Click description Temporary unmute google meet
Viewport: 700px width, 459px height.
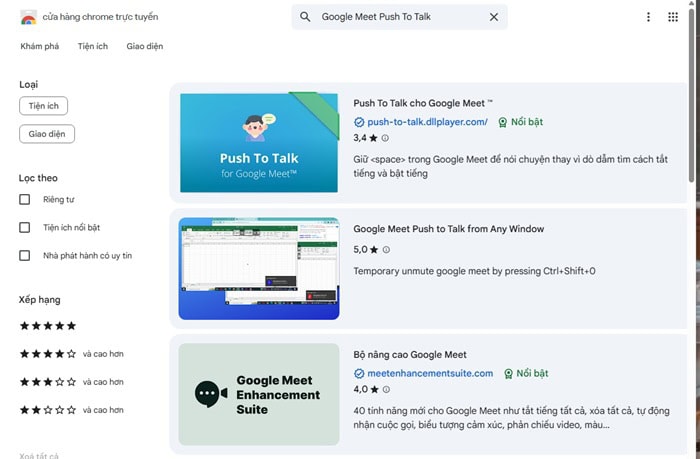pyautogui.click(x=474, y=271)
